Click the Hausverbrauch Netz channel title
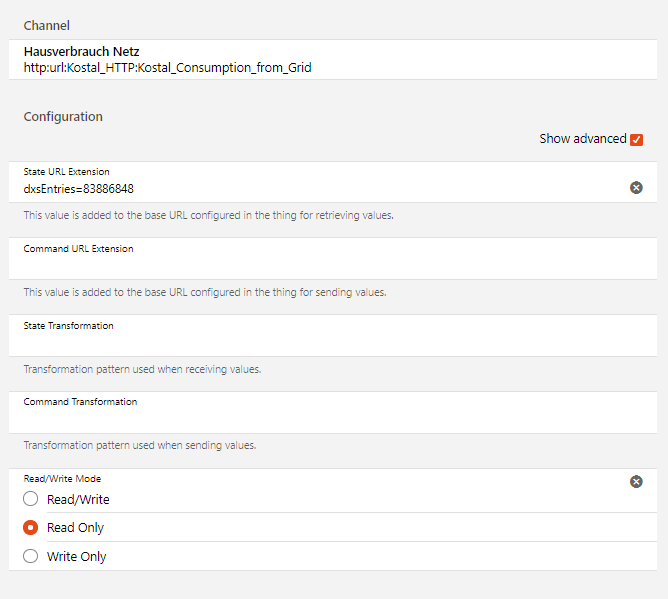 [x=81, y=52]
